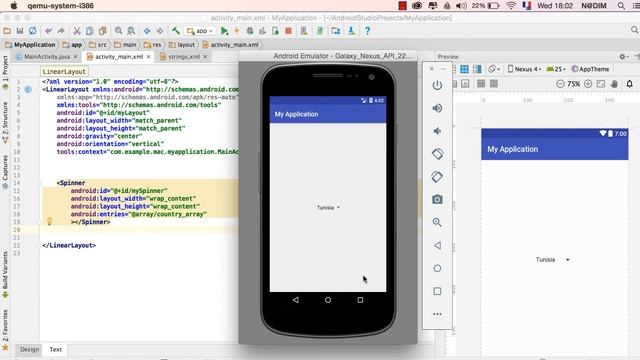Open the API 25 version dropdown

tap(556, 69)
